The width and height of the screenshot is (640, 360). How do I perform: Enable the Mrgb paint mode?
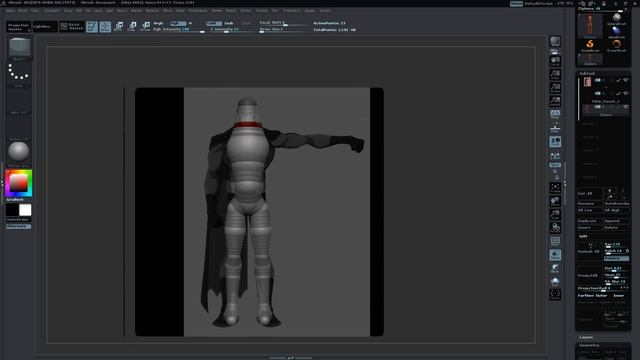158,23
